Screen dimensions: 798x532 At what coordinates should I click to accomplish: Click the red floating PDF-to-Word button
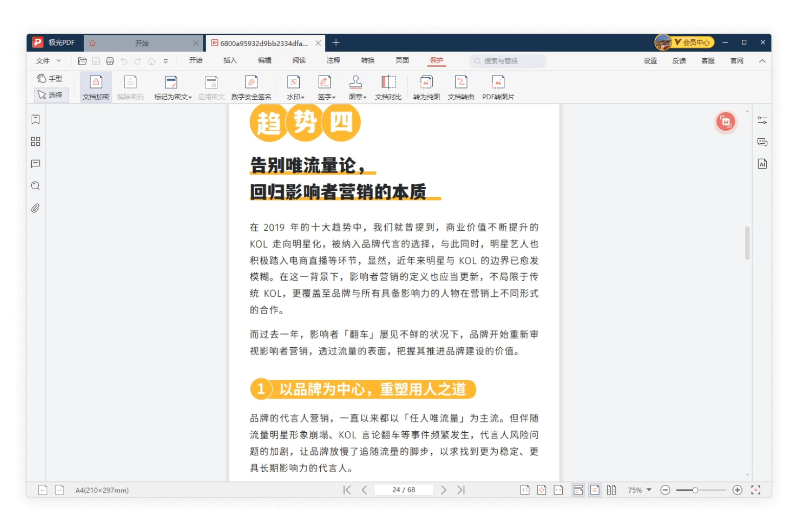725,122
